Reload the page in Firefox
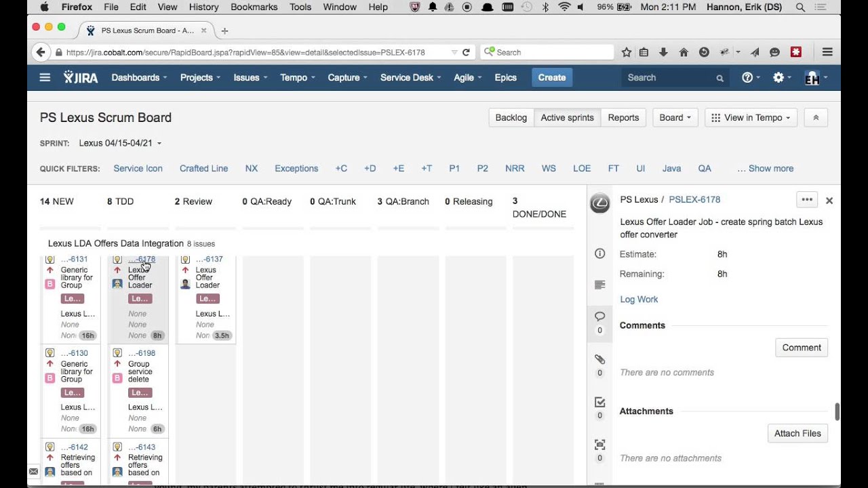868x488 pixels. [x=466, y=52]
